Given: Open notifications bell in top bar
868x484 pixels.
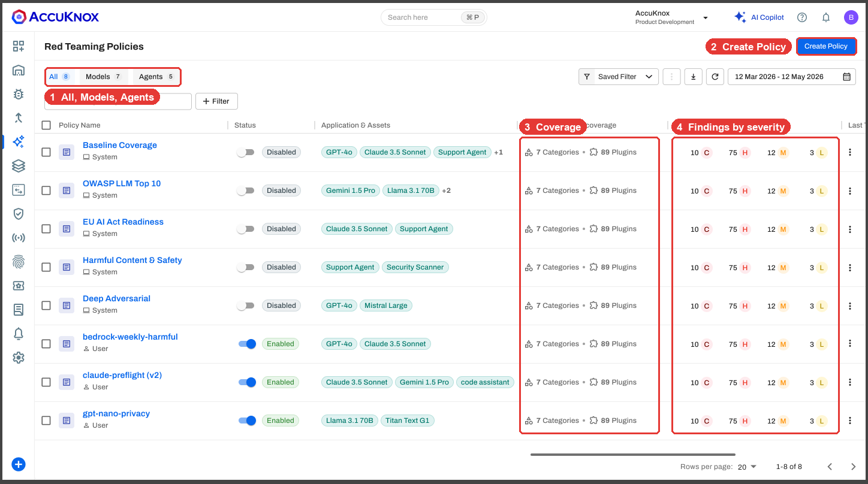Looking at the screenshot, I should [826, 17].
